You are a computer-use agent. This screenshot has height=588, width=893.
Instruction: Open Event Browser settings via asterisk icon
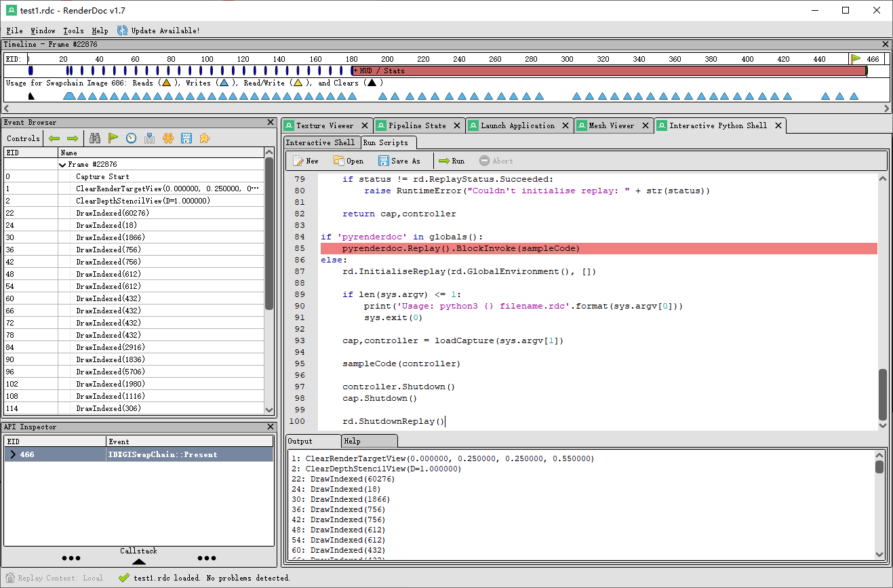tap(167, 138)
